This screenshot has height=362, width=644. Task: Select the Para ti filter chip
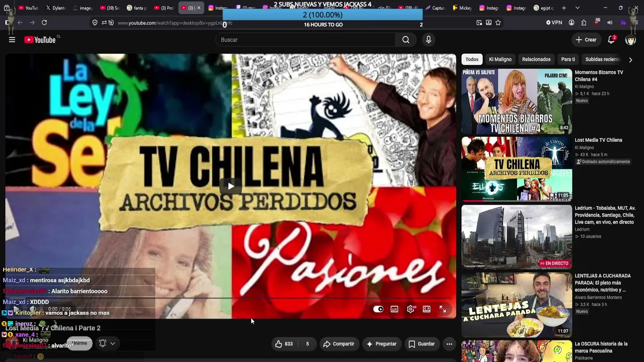[568, 59]
